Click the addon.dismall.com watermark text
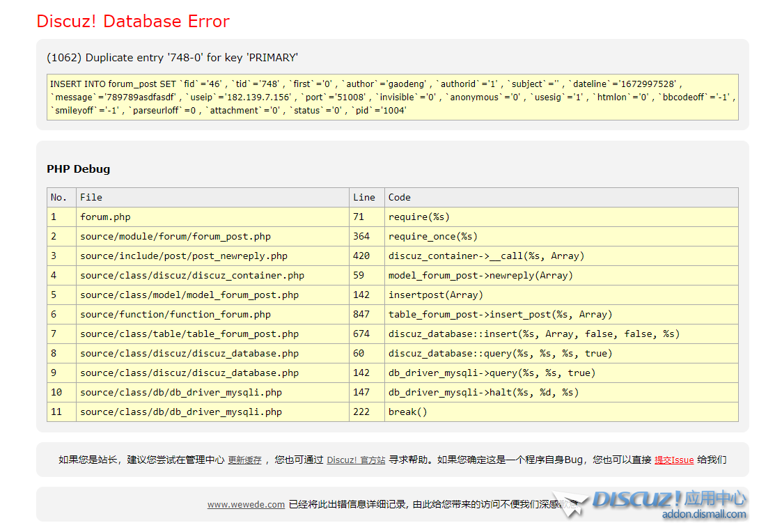This screenshot has width=759, height=532. coord(703,515)
